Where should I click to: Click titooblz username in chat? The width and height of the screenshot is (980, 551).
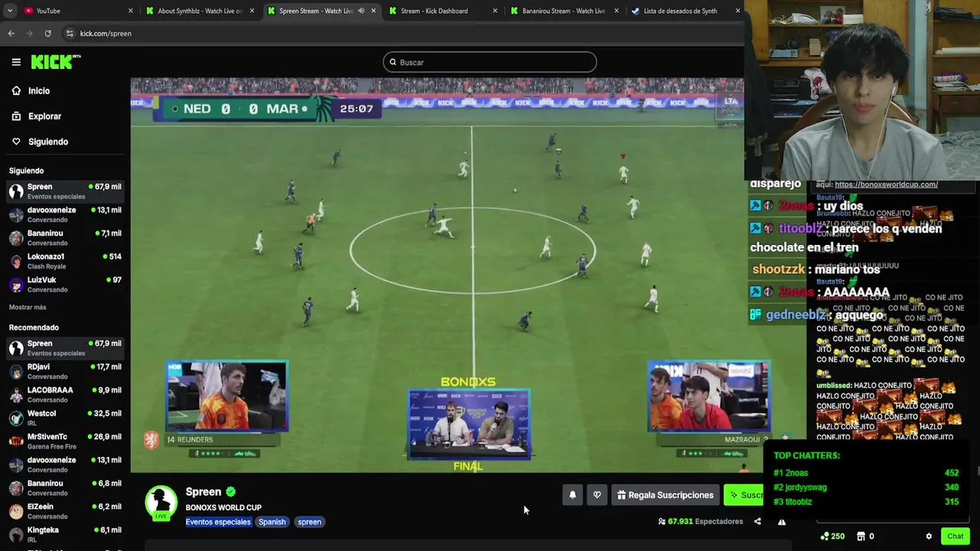(801, 229)
